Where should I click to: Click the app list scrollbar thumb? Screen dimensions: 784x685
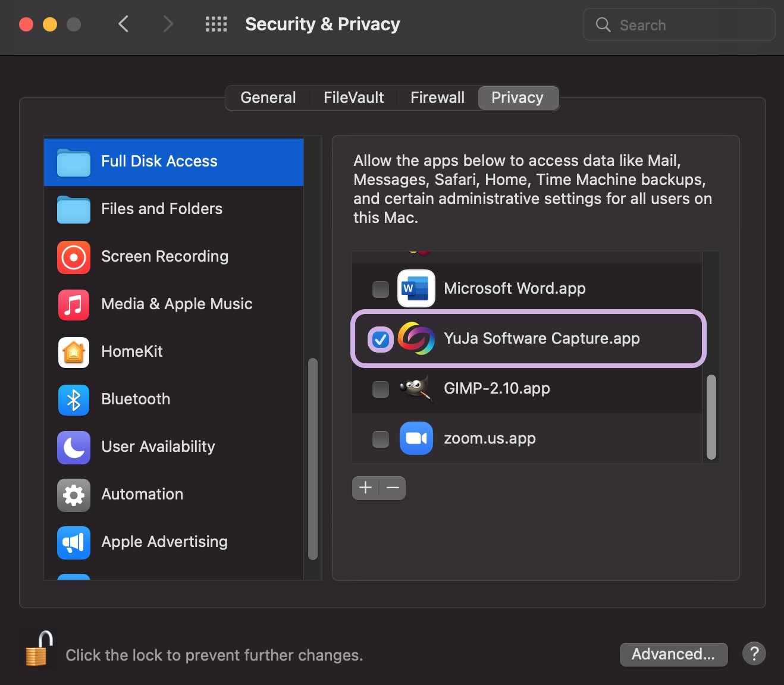pos(711,417)
